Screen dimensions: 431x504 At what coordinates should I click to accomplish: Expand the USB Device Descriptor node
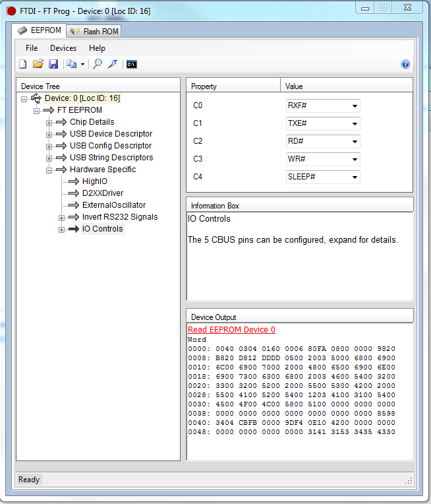tap(49, 135)
